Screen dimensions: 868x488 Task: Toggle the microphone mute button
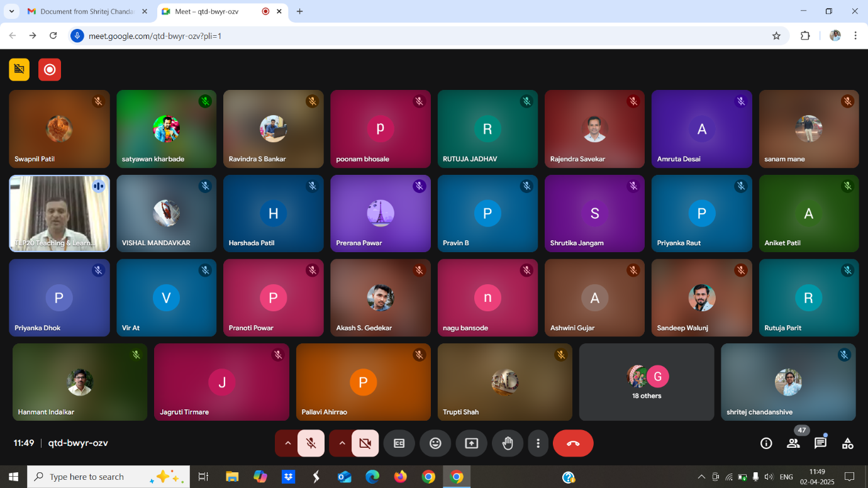pyautogui.click(x=311, y=443)
